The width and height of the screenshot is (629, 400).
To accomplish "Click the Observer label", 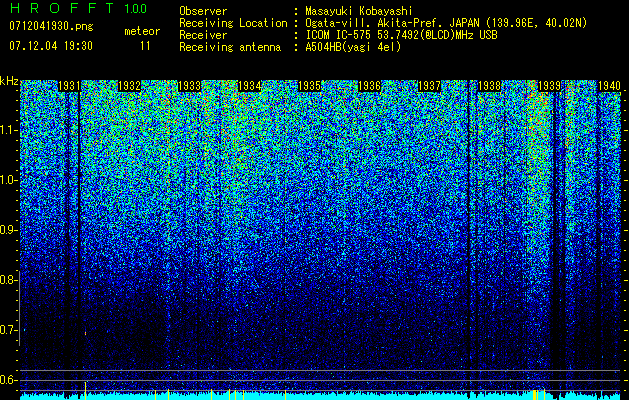I will click(x=203, y=11).
